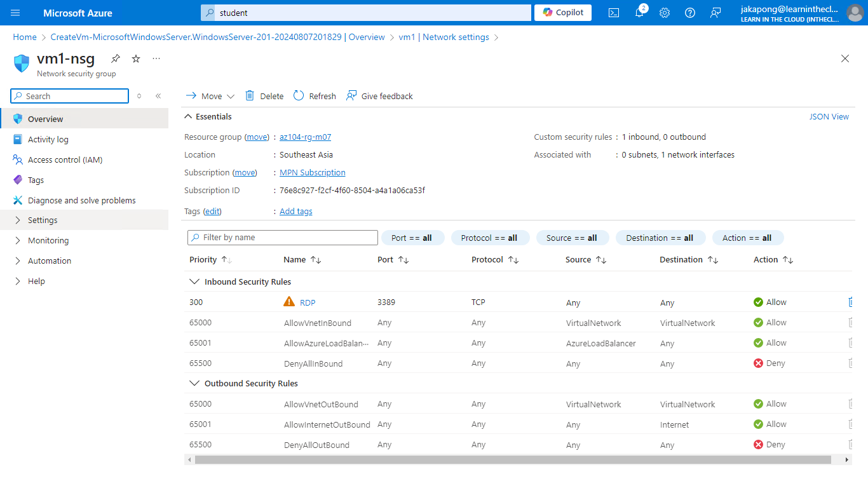Click the scrollbar right arrow
This screenshot has height=488, width=868.
pos(847,459)
